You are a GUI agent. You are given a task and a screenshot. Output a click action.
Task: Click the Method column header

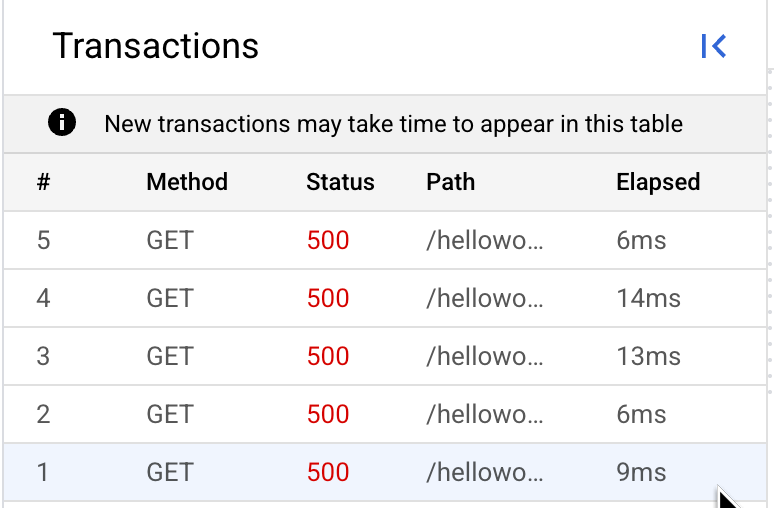pos(187,182)
